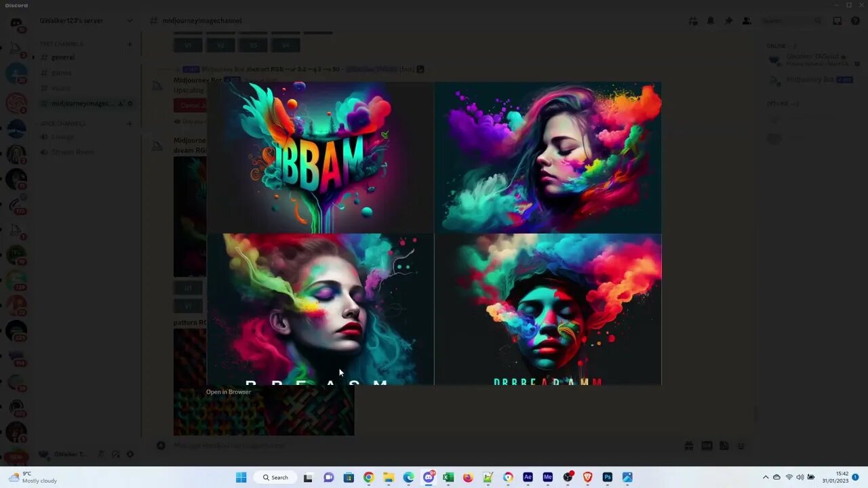The height and width of the screenshot is (488, 868).
Task: Add a voice channel plus icon
Action: click(x=130, y=123)
